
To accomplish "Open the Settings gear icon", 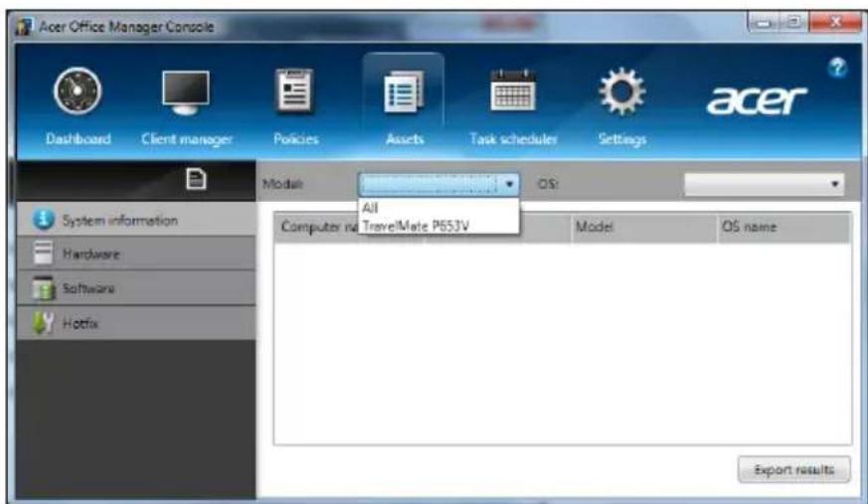I will (x=621, y=91).
